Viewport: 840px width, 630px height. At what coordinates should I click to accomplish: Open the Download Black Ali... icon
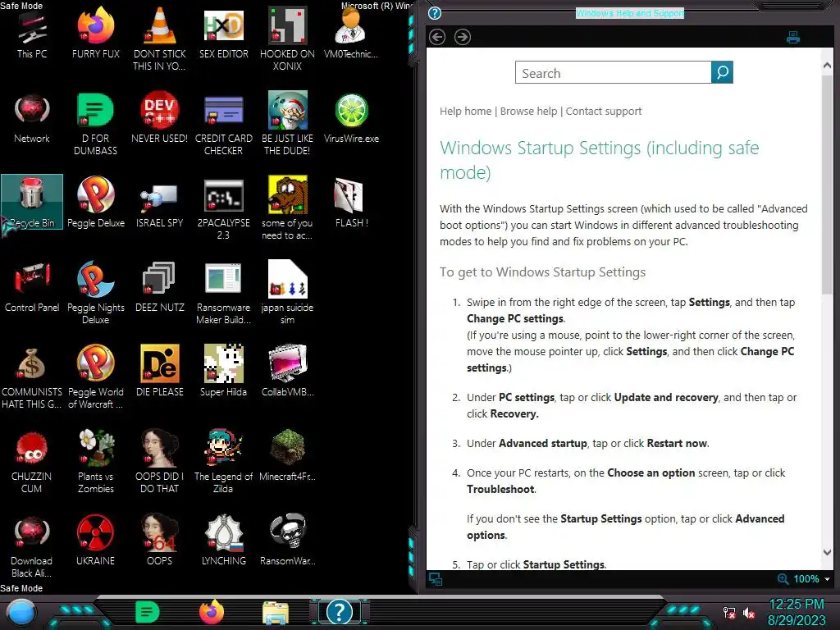click(x=32, y=546)
